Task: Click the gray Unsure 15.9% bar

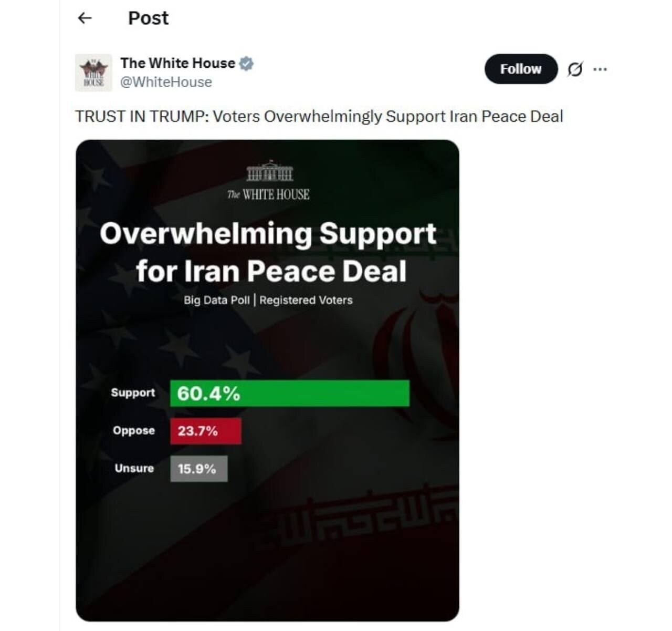Action: [199, 469]
